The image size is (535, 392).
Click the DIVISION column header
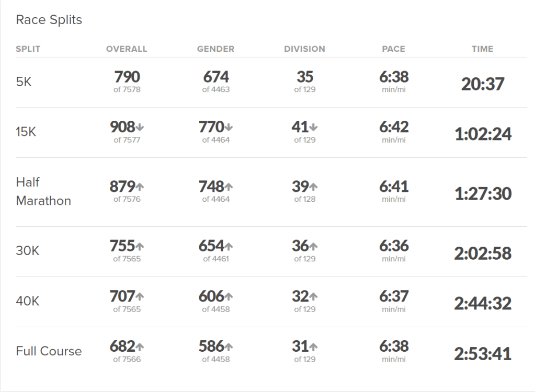[x=304, y=49]
